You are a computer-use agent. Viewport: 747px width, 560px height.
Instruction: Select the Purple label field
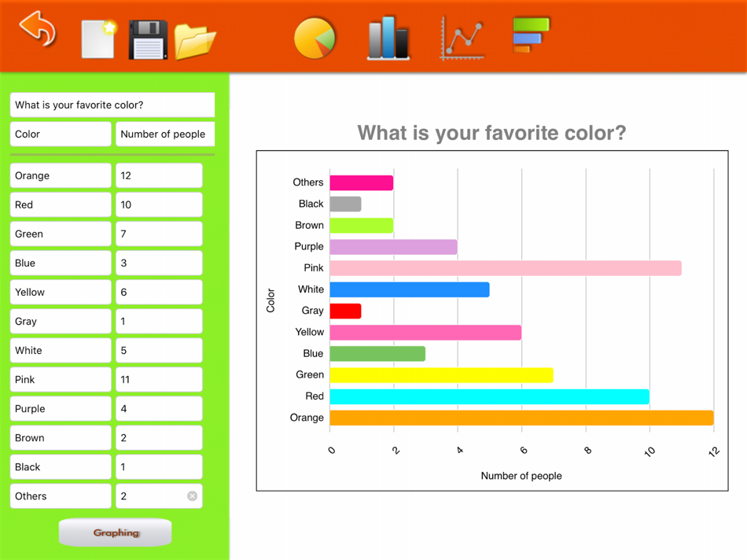point(61,408)
